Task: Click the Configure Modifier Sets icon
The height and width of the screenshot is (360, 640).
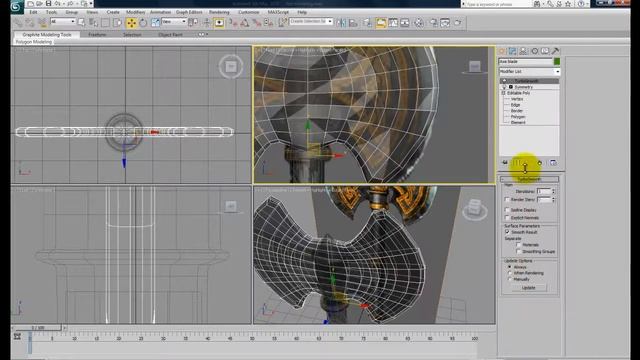Action: pos(553,162)
